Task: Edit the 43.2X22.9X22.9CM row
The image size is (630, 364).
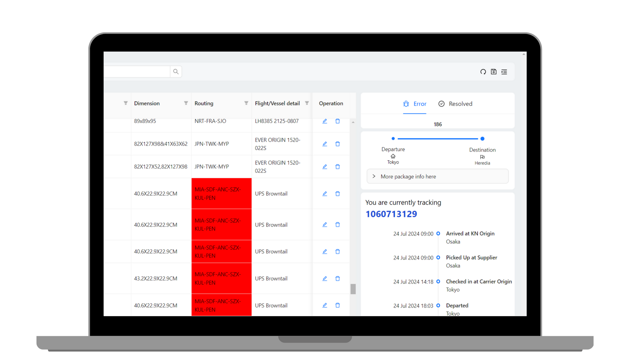Action: (x=325, y=278)
